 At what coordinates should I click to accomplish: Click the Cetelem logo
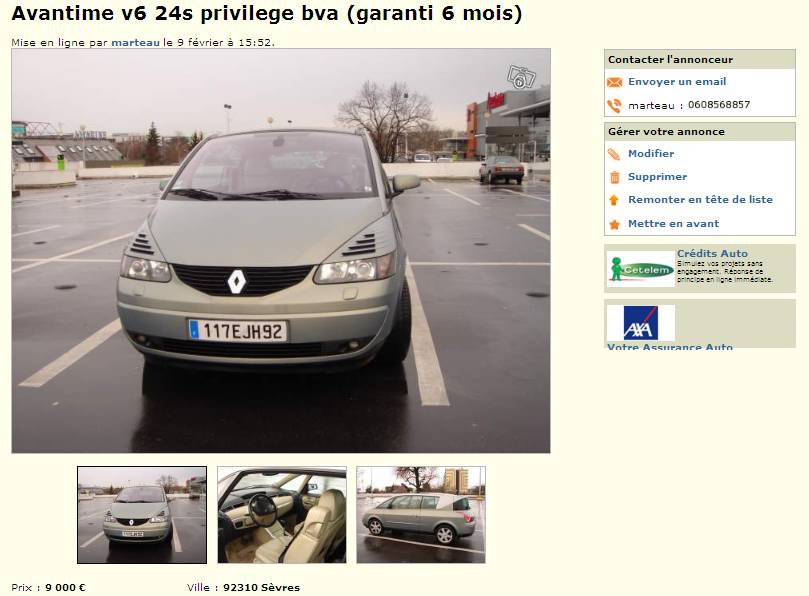pos(641,269)
